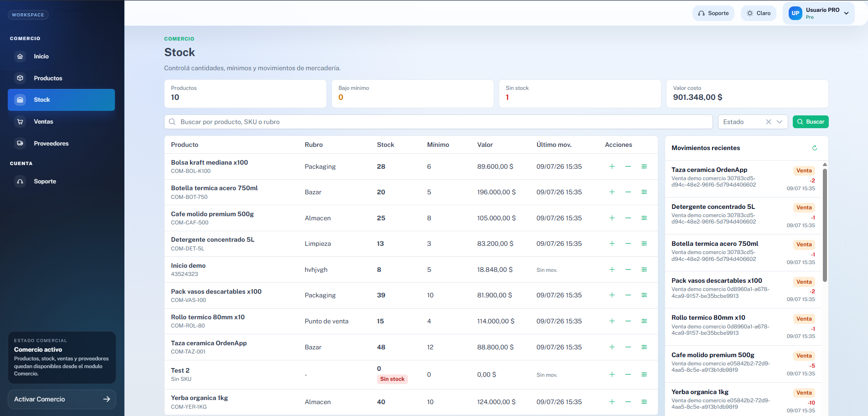
Task: Click minus icon for Botella termica acero 750ml
Action: (628, 192)
